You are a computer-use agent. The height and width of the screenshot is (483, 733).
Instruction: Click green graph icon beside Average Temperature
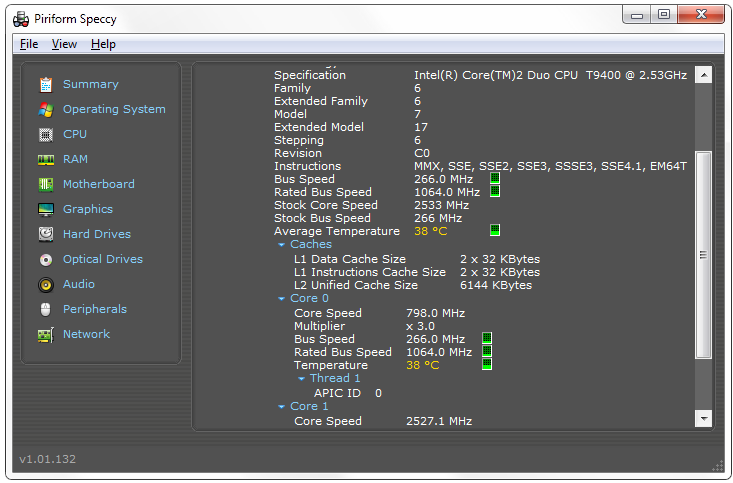pyautogui.click(x=495, y=230)
